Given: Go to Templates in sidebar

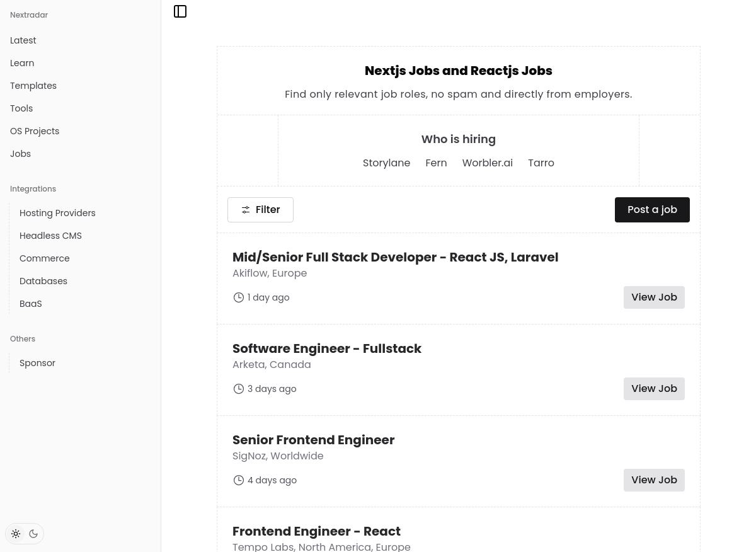Looking at the screenshot, I should pyautogui.click(x=33, y=86).
